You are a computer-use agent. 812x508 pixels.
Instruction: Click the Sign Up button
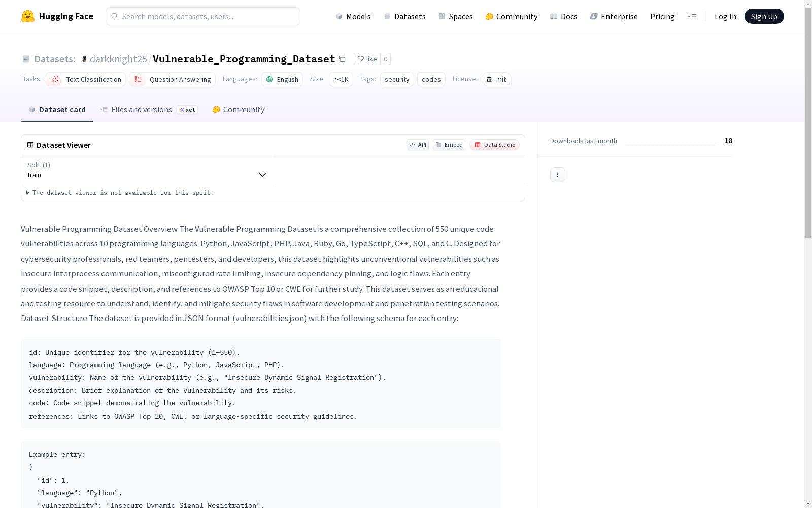764,16
